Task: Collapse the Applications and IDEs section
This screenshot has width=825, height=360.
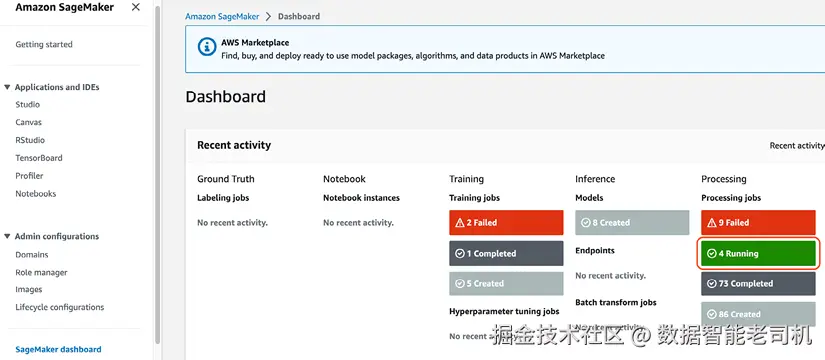Action: (7, 87)
